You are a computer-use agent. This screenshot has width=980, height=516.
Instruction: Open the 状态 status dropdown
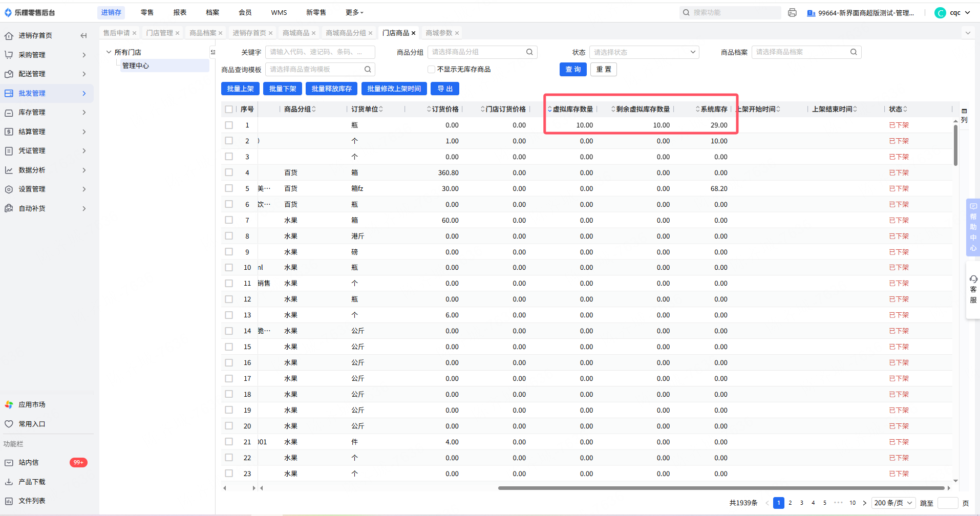[x=644, y=52]
